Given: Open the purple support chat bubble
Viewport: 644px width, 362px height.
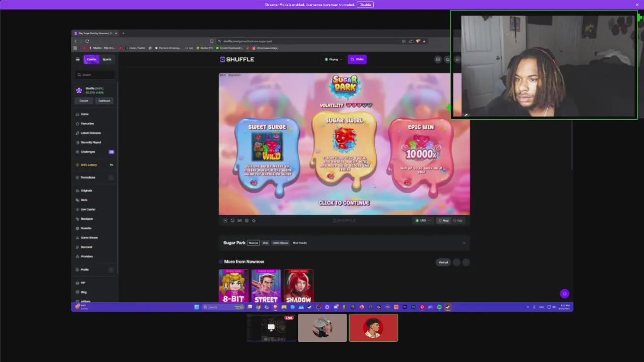Looking at the screenshot, I should [565, 294].
